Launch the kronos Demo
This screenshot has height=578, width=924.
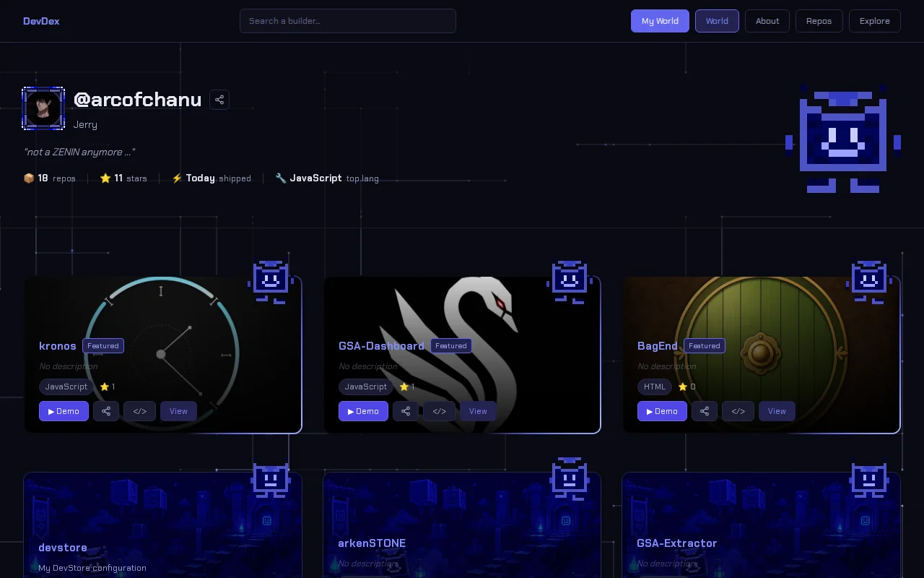(x=64, y=411)
